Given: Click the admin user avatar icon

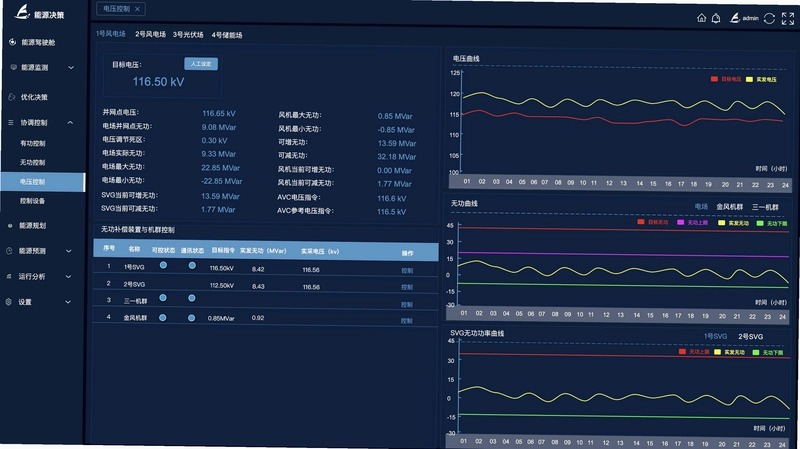Looking at the screenshot, I should coord(734,18).
